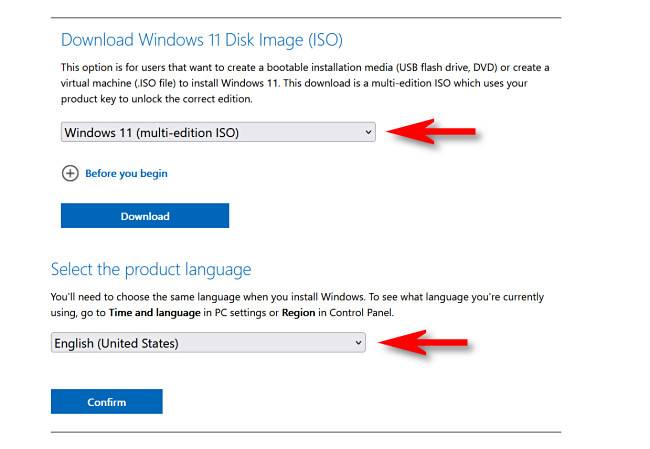Click the blue Download button

point(145,216)
